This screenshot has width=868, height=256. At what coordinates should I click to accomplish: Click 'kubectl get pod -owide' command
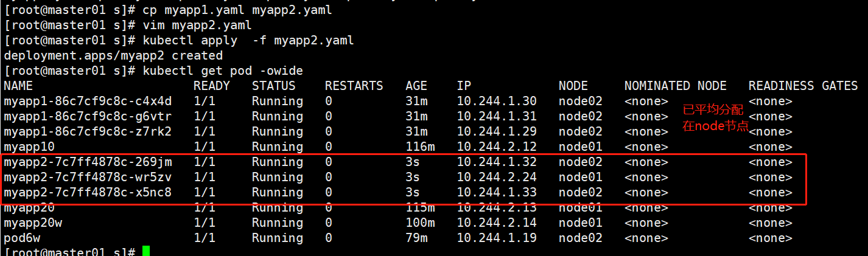(223, 71)
